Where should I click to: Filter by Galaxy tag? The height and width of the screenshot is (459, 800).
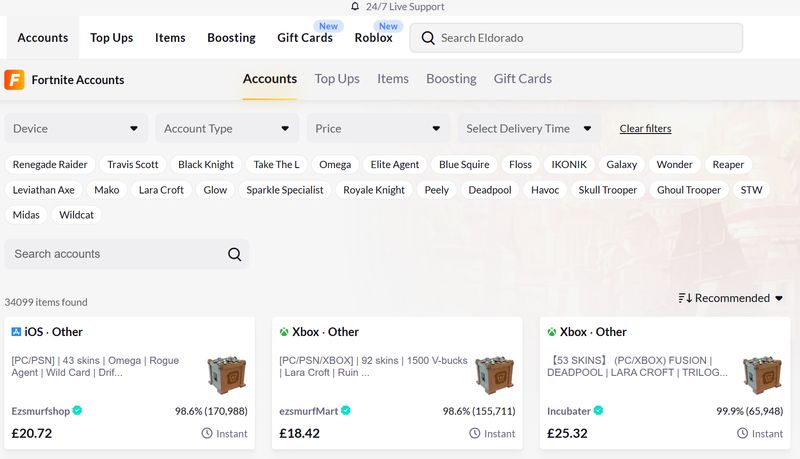coord(621,164)
